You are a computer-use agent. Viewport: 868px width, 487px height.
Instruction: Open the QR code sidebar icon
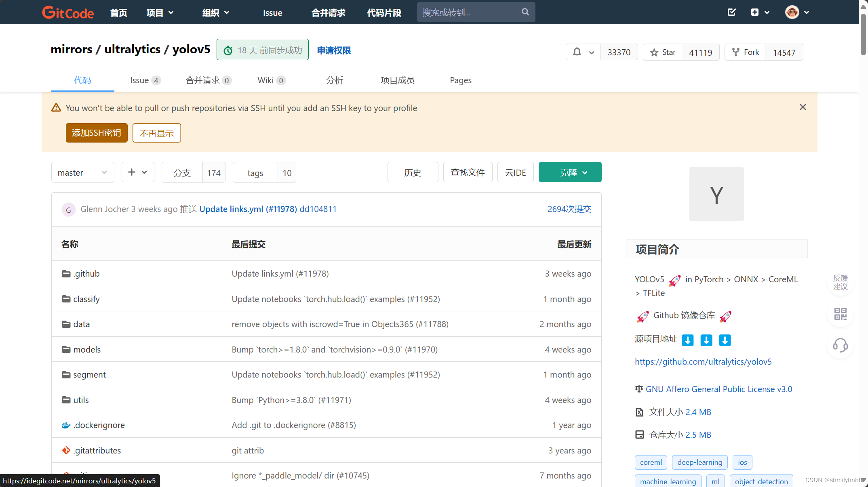point(841,314)
